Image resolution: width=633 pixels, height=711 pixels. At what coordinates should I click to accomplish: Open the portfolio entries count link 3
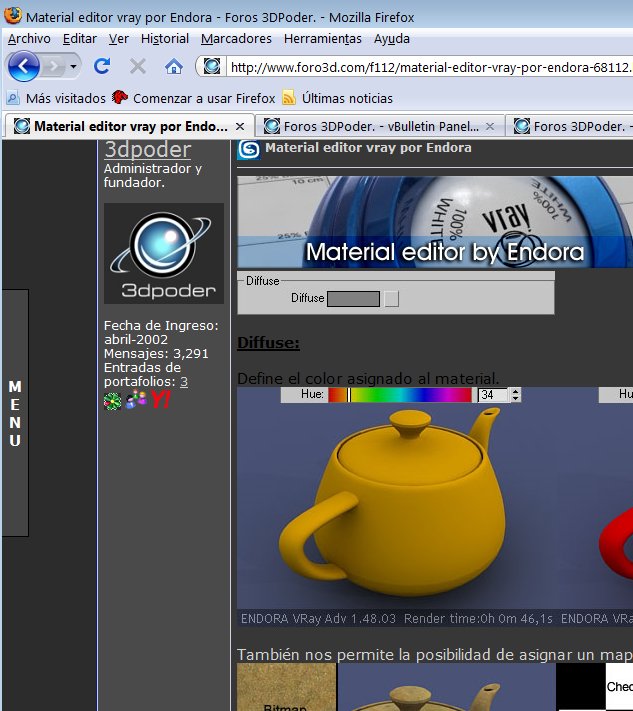click(184, 382)
